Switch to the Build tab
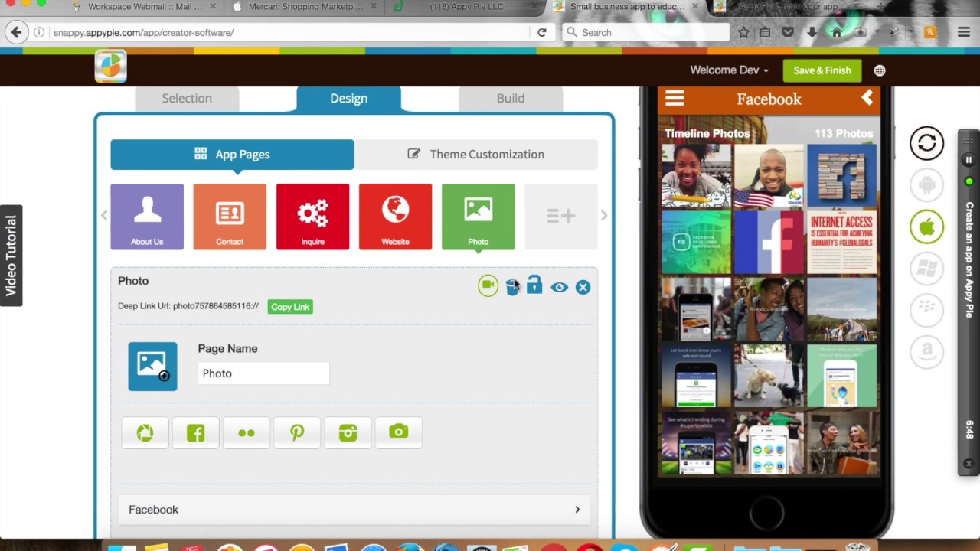This screenshot has width=980, height=551. (511, 98)
